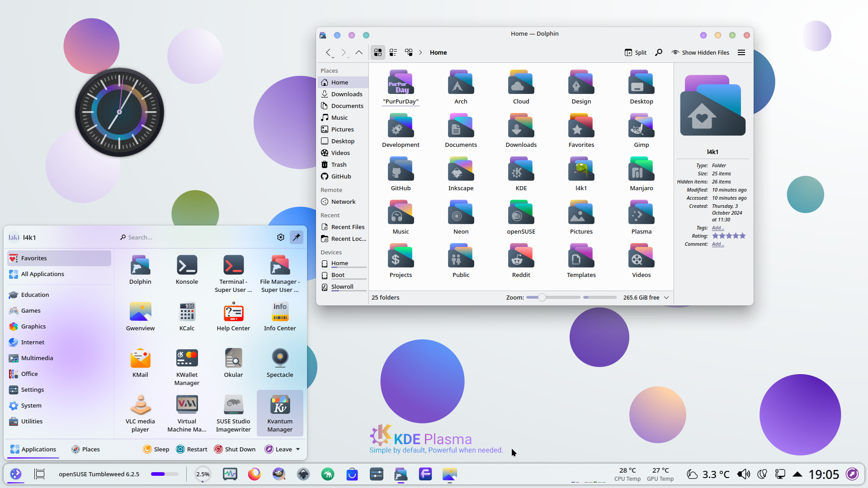
Task: Open Network in Remote section
Action: click(x=344, y=202)
